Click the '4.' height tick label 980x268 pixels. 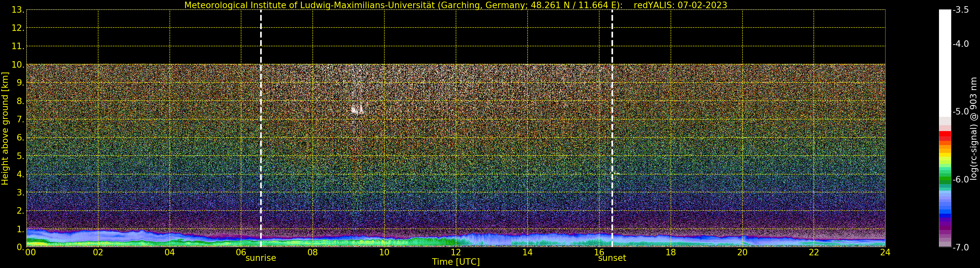[20, 174]
